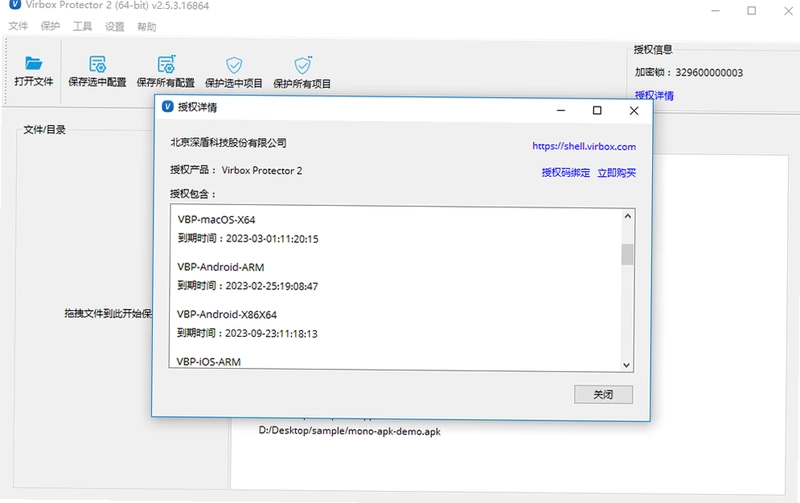
Task: Click expiry date 2023-03-01:11:20:15
Action: click(272, 239)
